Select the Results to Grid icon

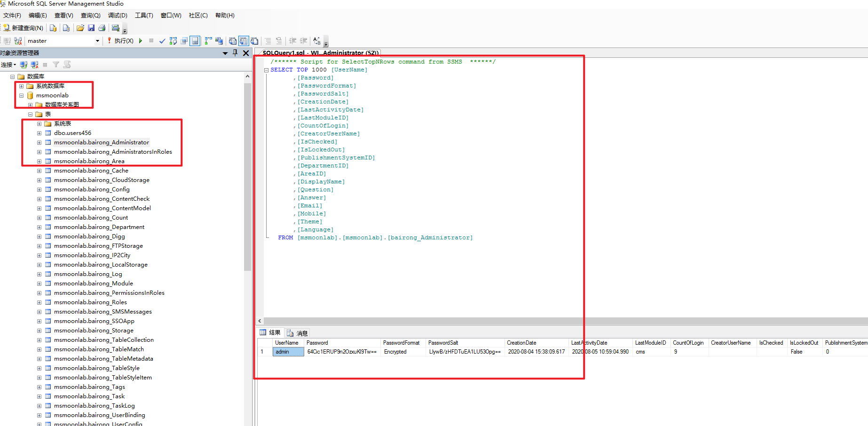pyautogui.click(x=244, y=41)
